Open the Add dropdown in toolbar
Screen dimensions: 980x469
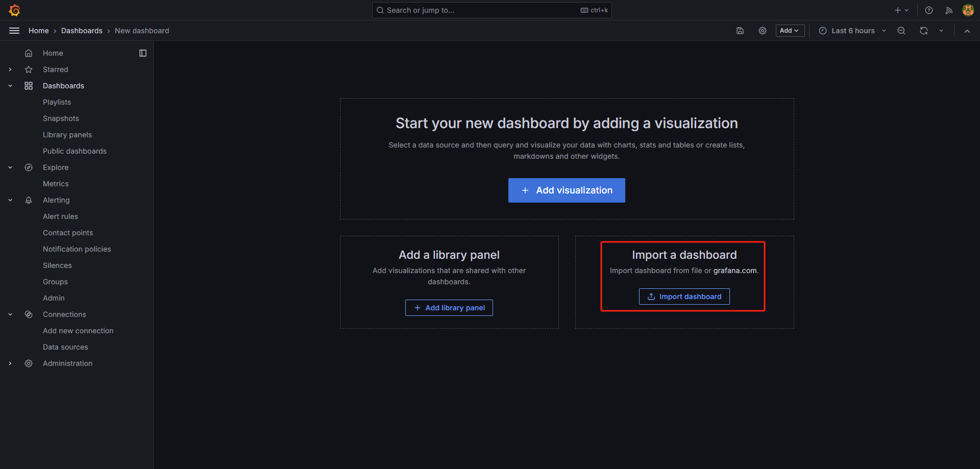click(790, 31)
